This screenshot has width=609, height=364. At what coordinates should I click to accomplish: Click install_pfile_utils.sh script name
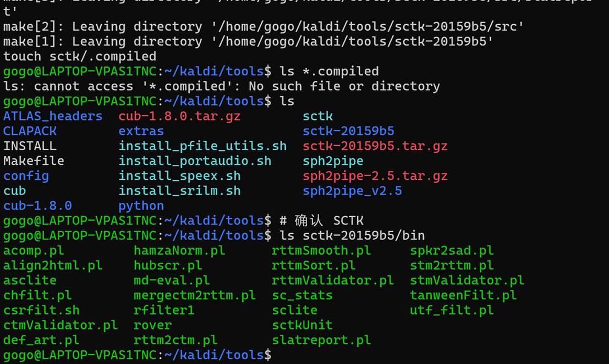[202, 146]
